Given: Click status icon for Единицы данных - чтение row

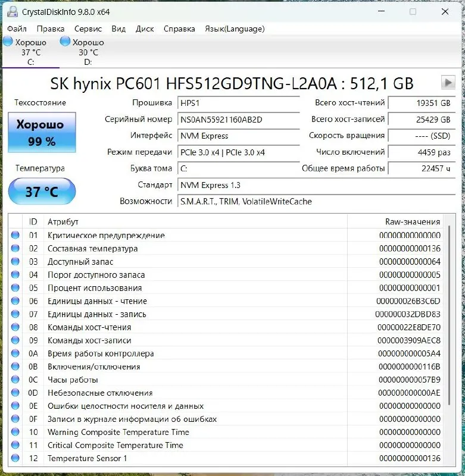Looking at the screenshot, I should [x=15, y=301].
